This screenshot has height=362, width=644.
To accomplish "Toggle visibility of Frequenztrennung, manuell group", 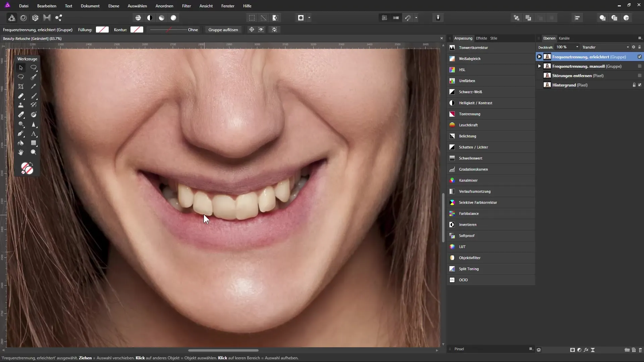I will [640, 66].
